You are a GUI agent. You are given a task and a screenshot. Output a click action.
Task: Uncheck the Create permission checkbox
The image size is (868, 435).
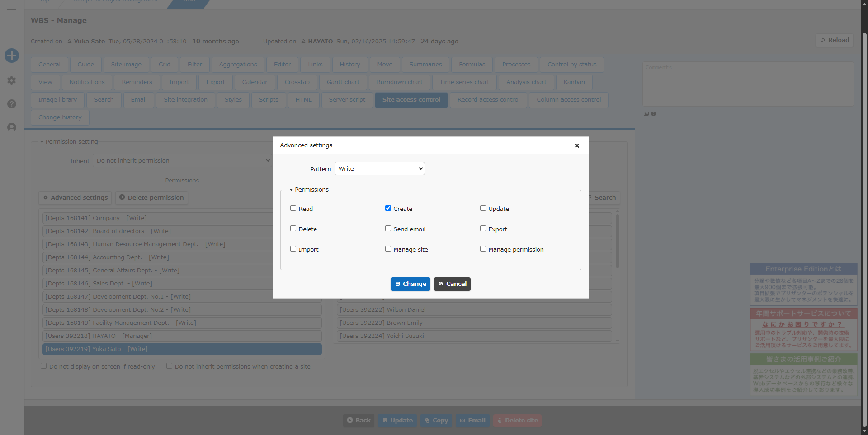[x=388, y=208]
